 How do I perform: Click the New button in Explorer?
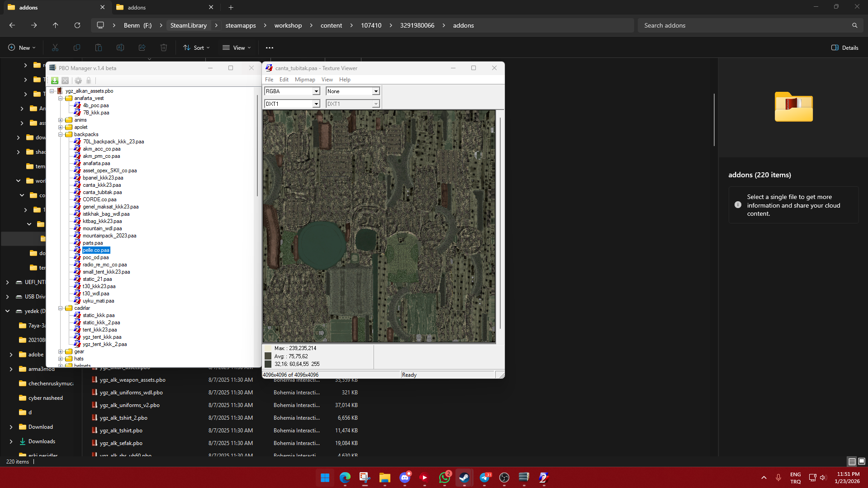[21, 47]
